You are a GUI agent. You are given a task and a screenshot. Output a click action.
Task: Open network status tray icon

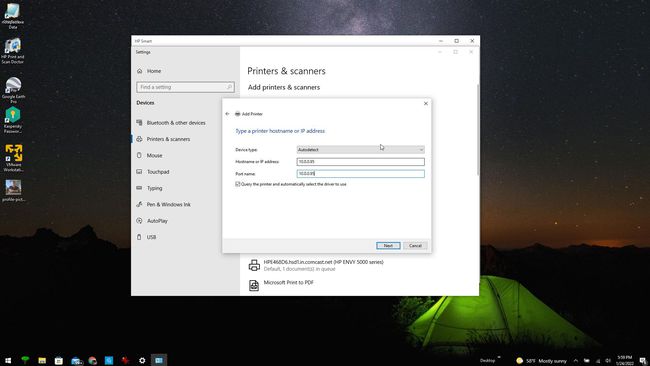(598, 361)
